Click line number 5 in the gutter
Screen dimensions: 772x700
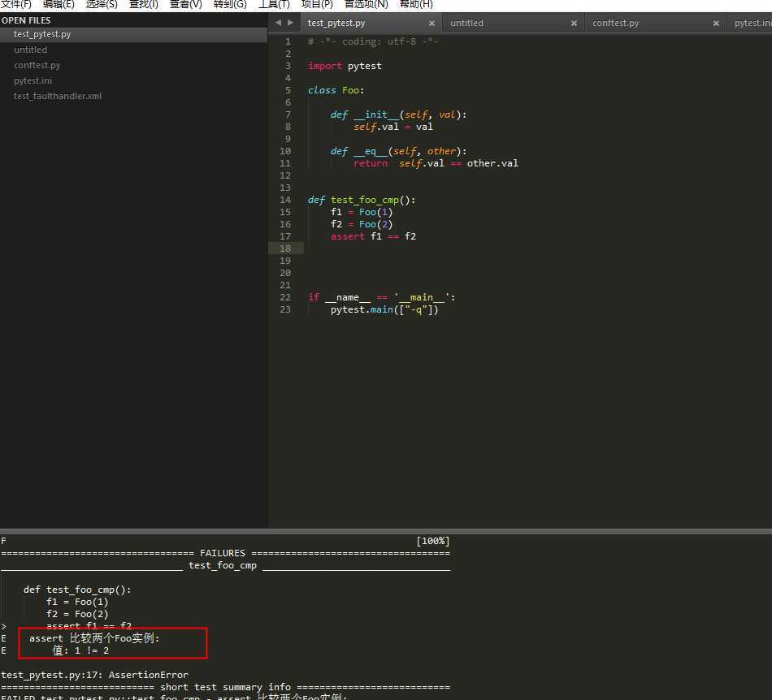288,90
